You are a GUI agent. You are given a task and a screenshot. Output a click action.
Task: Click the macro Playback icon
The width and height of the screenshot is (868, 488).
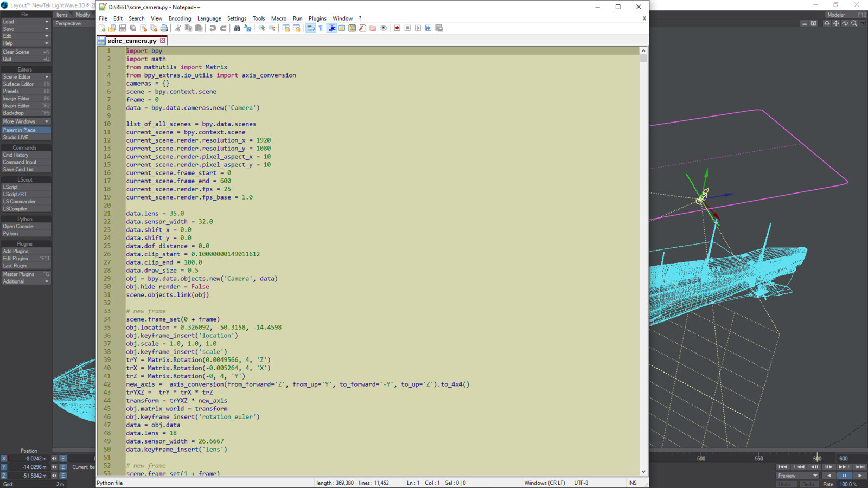coord(418,28)
